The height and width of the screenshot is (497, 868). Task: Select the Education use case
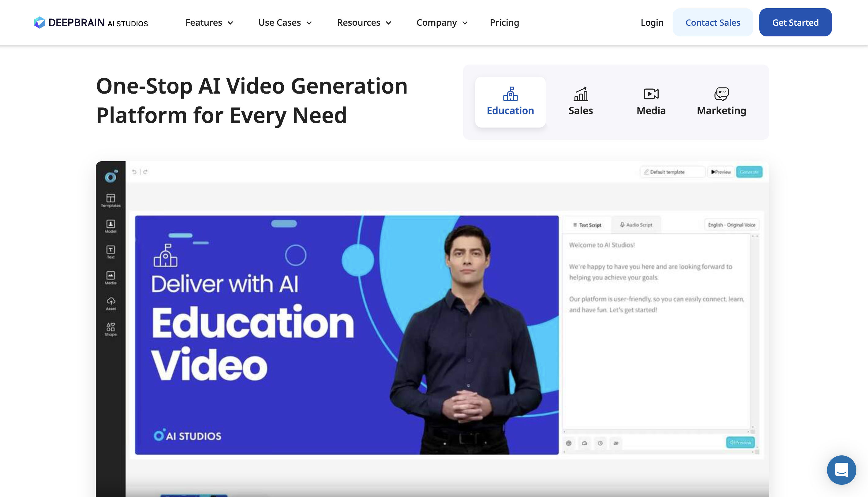510,102
